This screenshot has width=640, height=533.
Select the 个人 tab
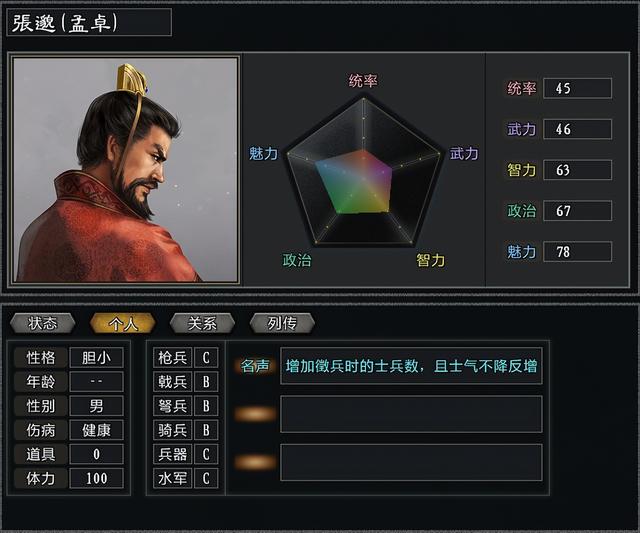click(x=122, y=323)
